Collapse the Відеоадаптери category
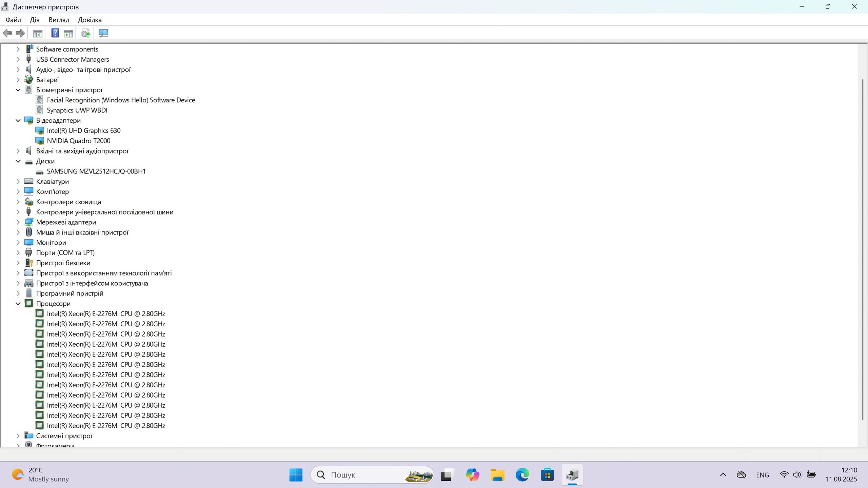The height and width of the screenshot is (488, 868). 18,120
